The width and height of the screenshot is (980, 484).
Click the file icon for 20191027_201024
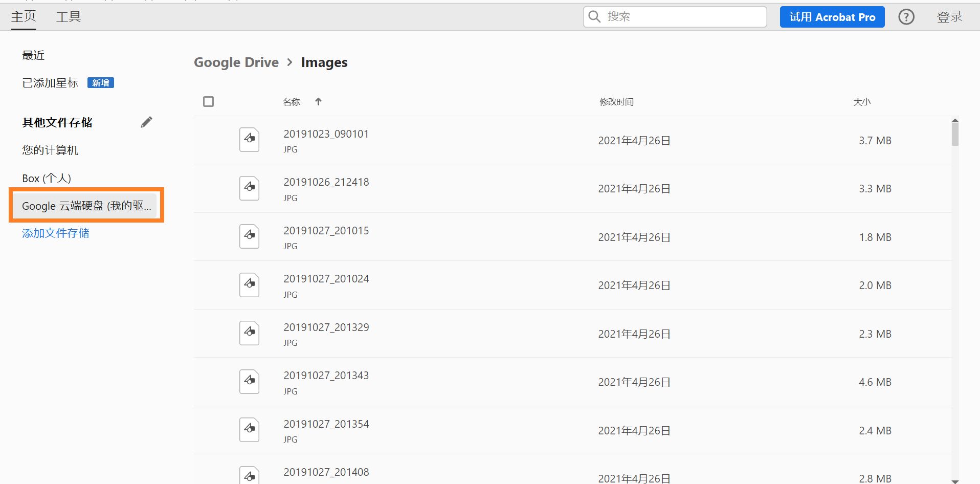click(x=249, y=285)
